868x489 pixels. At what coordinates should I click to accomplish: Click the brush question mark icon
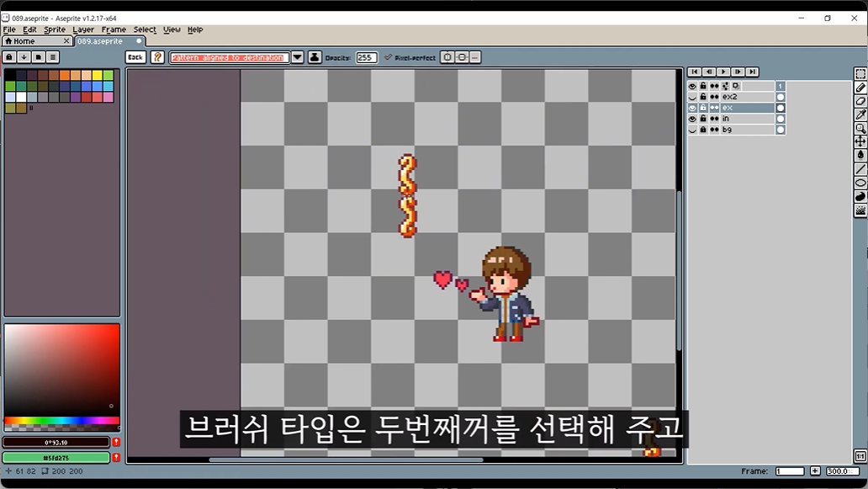pyautogui.click(x=157, y=57)
